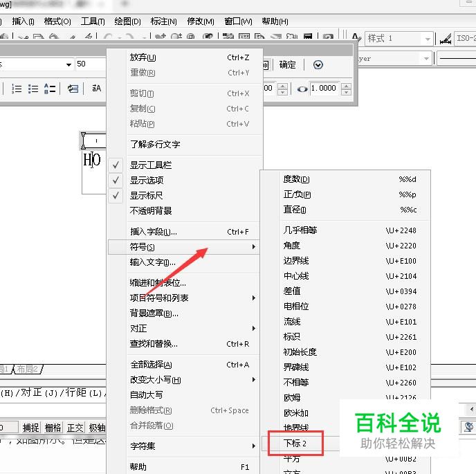The image size is (476, 474).
Task: Open the 格式(O) menu
Action: pyautogui.click(x=57, y=21)
